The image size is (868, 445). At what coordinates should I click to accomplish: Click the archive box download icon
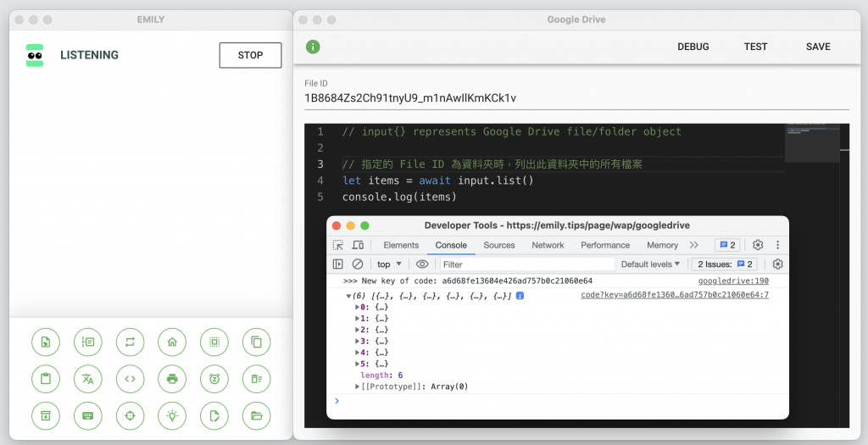46,415
